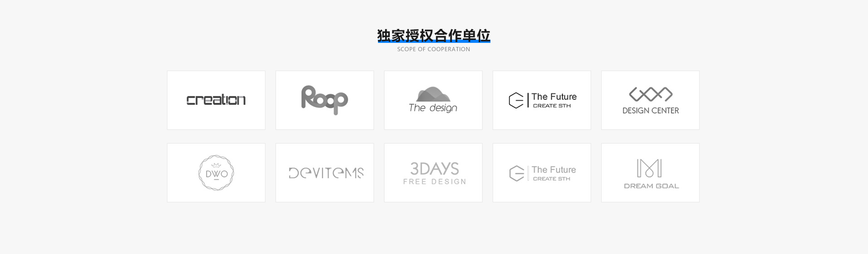Open the DWO circular badge logo
The width and height of the screenshot is (868, 254).
click(x=216, y=173)
